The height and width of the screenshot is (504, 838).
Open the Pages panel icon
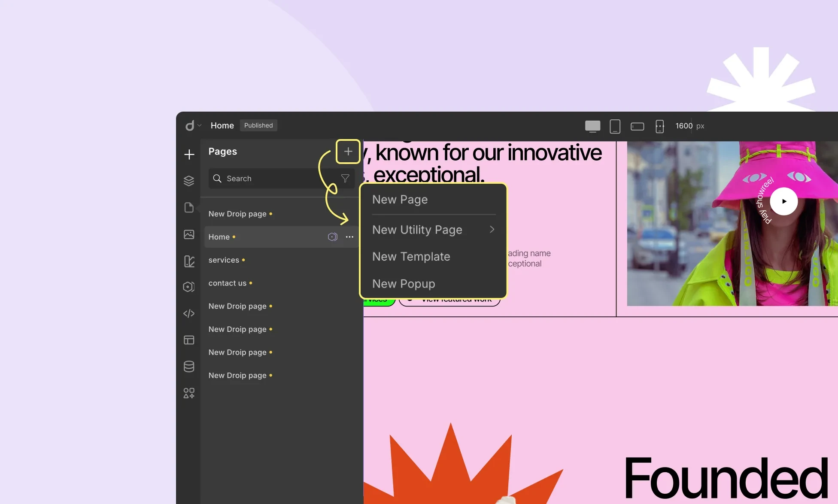point(189,208)
